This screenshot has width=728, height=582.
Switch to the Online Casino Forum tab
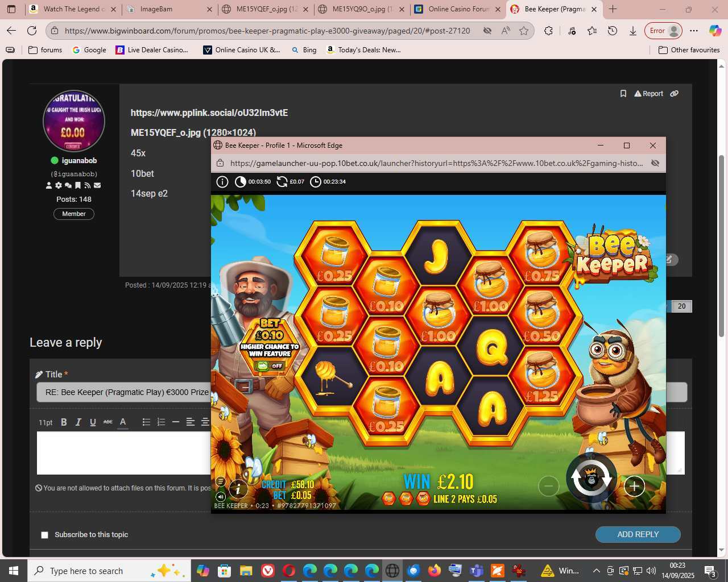pyautogui.click(x=458, y=9)
